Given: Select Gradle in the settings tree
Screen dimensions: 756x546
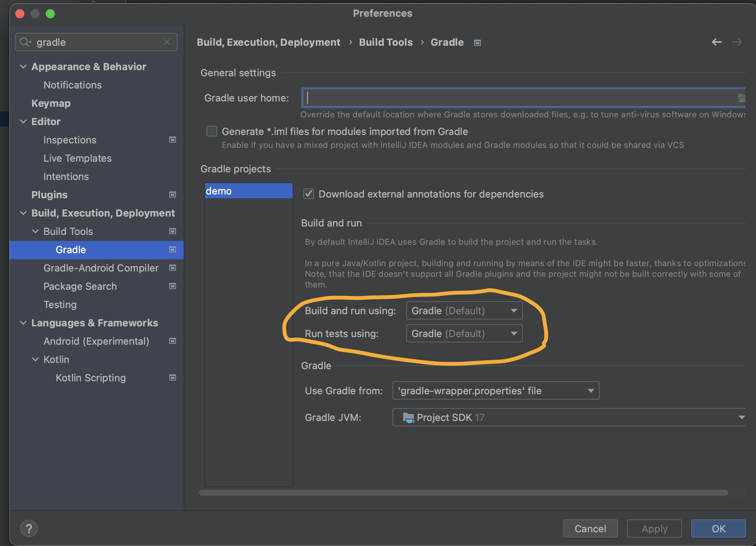Looking at the screenshot, I should [x=96, y=250].
